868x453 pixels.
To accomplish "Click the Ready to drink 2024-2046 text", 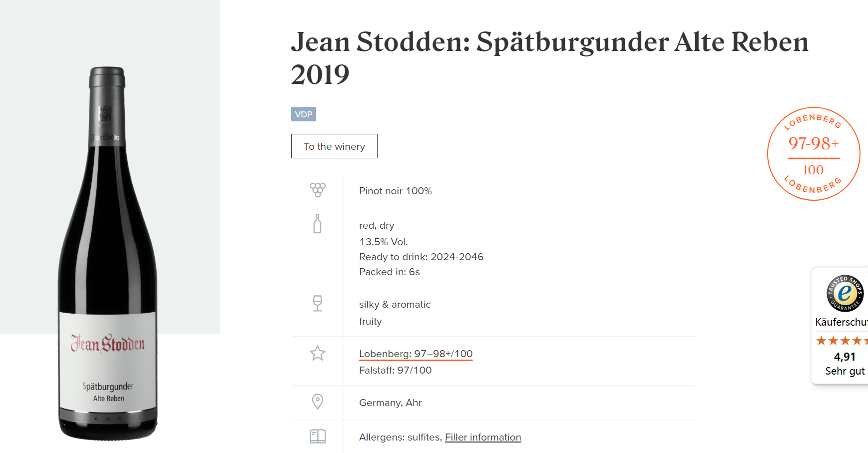I will pos(421,257).
